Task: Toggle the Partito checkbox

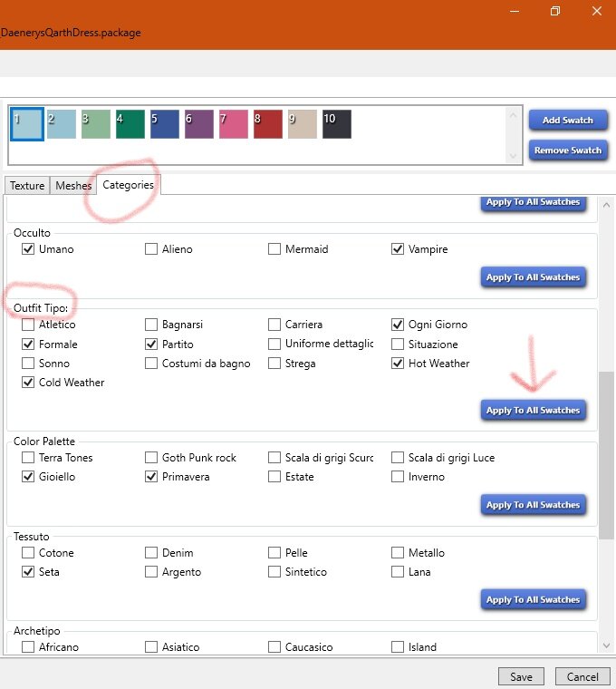Action: [151, 344]
